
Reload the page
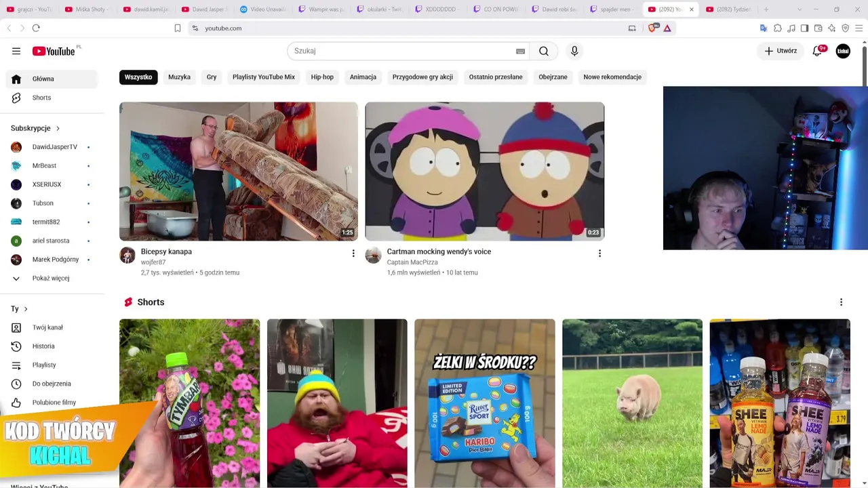click(36, 28)
